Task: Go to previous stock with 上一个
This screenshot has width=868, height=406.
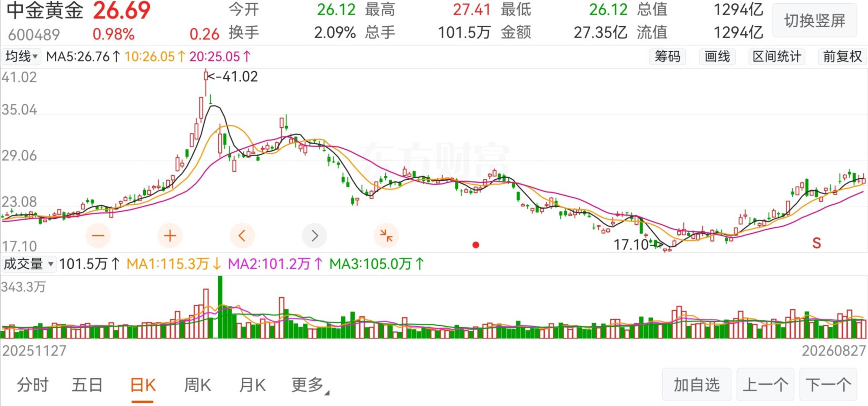Action: [x=765, y=385]
